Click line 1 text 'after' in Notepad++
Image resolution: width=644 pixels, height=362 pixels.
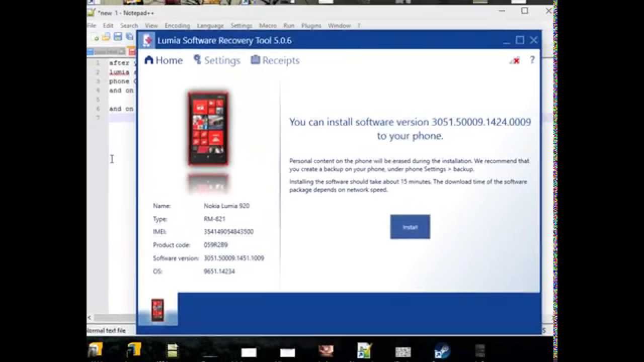click(119, 63)
